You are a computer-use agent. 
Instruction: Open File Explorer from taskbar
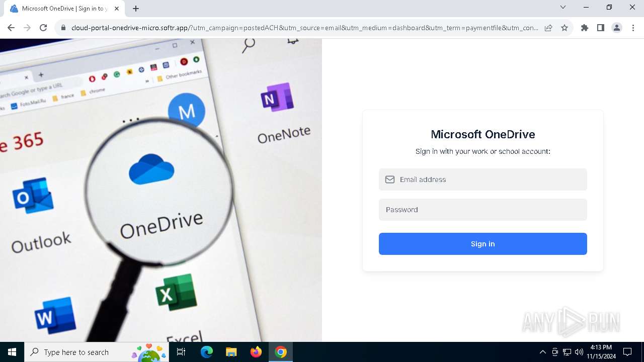[x=231, y=352]
